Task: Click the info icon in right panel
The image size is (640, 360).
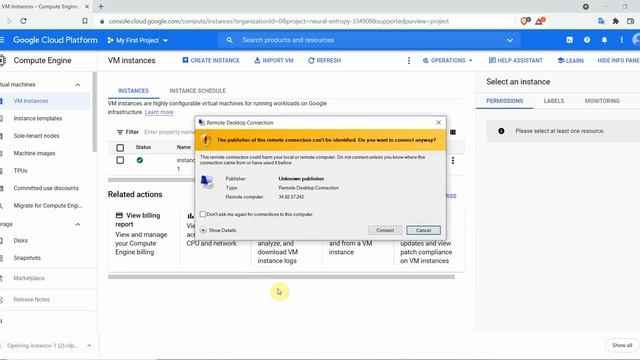Action: click(x=501, y=131)
